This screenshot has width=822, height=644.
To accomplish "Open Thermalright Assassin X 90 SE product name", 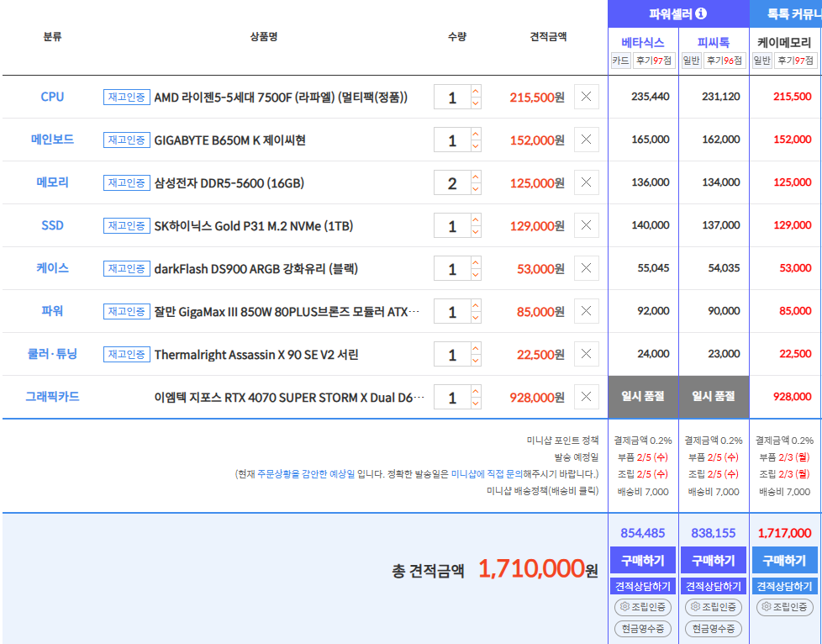I will pos(256,355).
